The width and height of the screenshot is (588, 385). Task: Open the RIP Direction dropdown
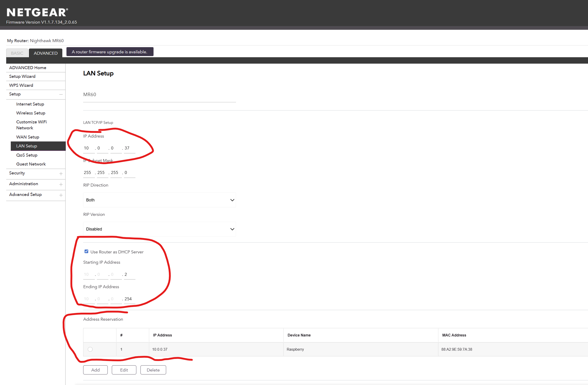coord(159,200)
